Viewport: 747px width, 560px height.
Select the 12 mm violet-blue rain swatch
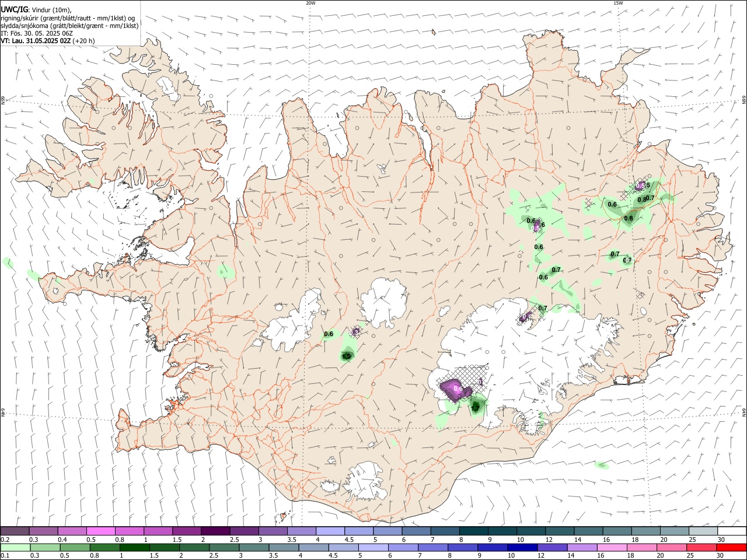553,547
